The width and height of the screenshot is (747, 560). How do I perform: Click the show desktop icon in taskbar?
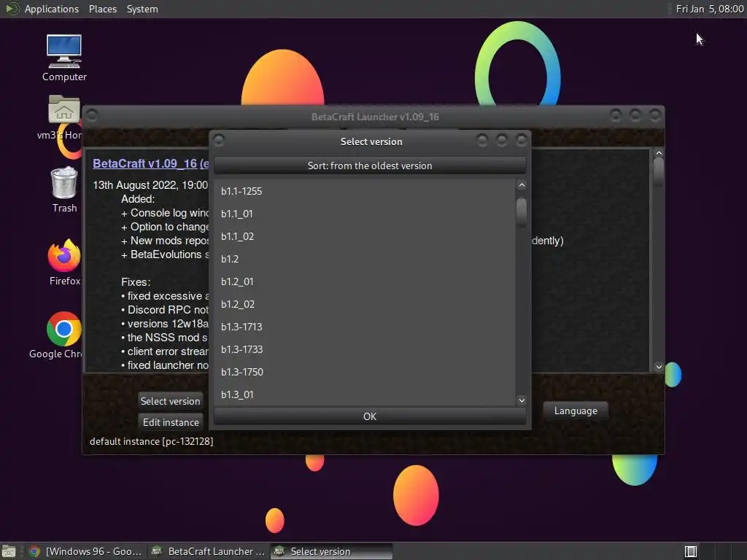click(x=9, y=551)
